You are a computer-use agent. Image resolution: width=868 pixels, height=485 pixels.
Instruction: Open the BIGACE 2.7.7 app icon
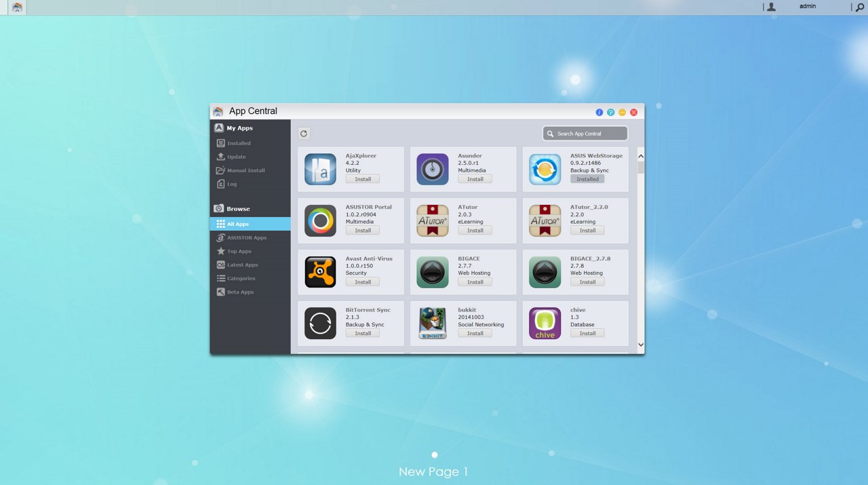433,272
